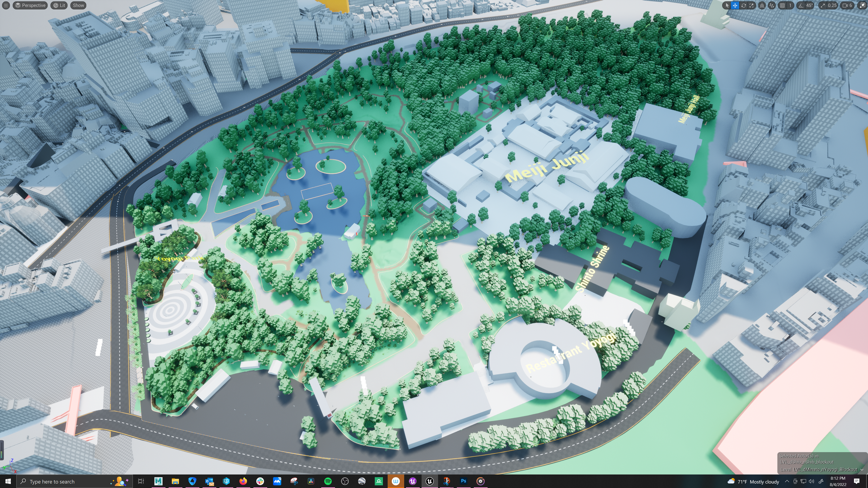Viewport: 868px width, 488px height.
Task: Toggle grid snapping
Action: pos(782,5)
